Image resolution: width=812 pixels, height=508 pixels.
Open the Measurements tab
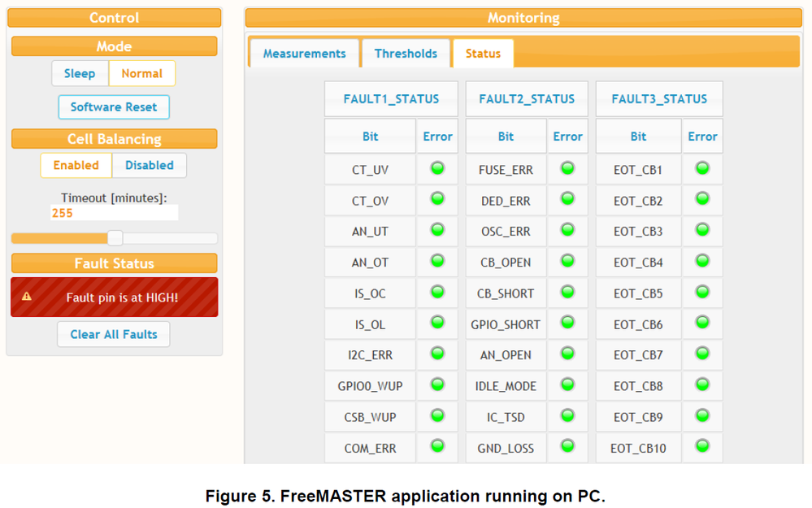coord(304,54)
